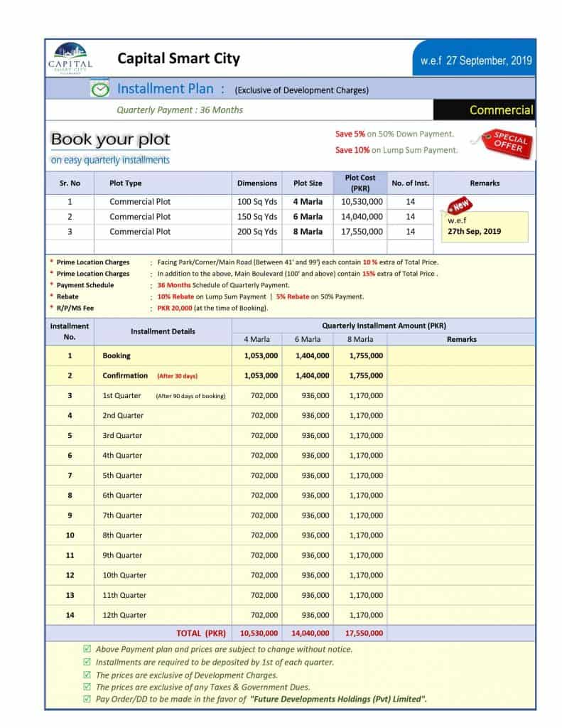The height and width of the screenshot is (728, 562).
Task: Click 'Future Developments Holdings (Pvt) Limited' text
Action: (338, 699)
